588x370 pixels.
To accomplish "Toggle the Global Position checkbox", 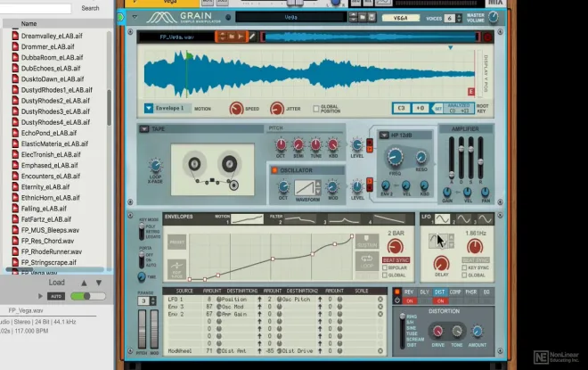I will pyautogui.click(x=316, y=109).
